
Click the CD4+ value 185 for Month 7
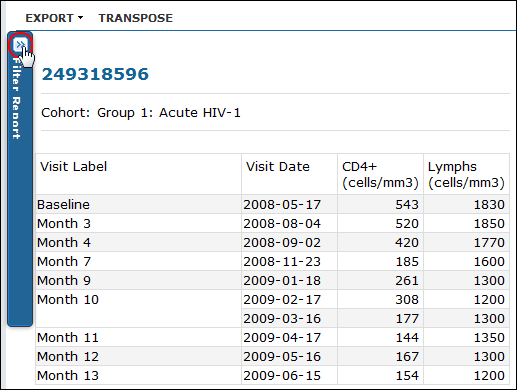407,262
